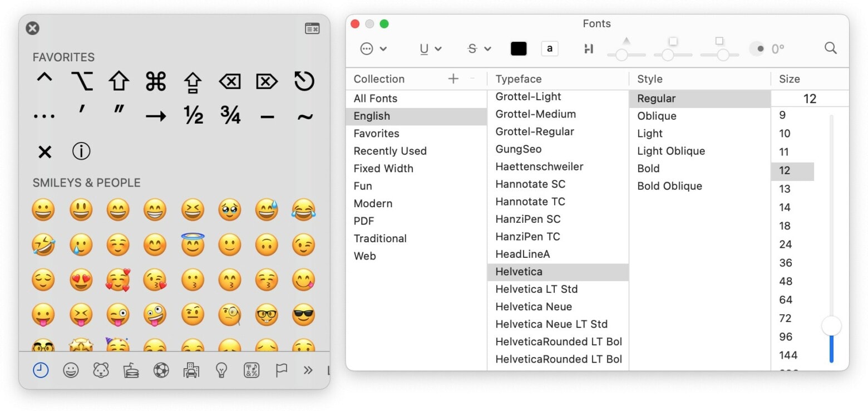Screen dimensions: 868x411
Task: Toggle underline on the selected font
Action: pos(423,48)
